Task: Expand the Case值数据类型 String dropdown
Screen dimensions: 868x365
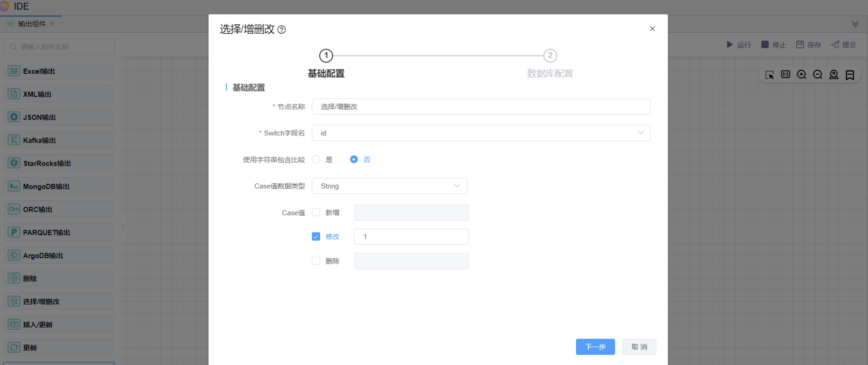Action: [389, 186]
